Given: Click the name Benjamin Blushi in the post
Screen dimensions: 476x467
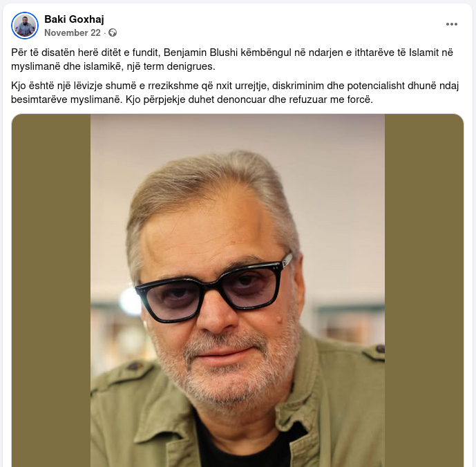Looking at the screenshot, I should pyautogui.click(x=200, y=53).
